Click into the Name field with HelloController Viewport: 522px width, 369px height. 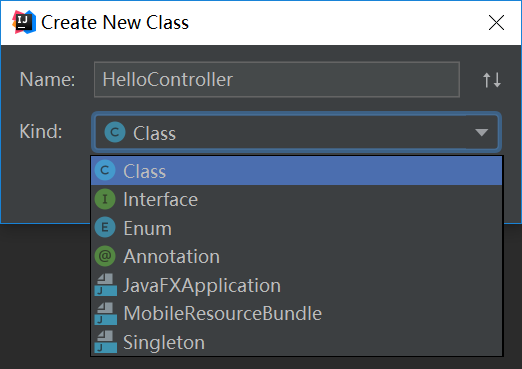(x=277, y=80)
